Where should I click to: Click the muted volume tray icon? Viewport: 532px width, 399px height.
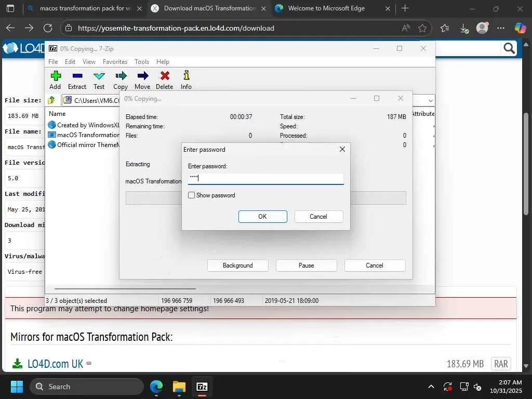click(477, 387)
